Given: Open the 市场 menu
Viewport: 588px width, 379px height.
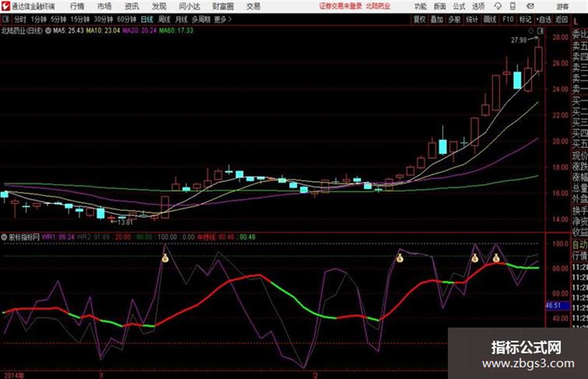Looking at the screenshot, I should pos(105,6).
